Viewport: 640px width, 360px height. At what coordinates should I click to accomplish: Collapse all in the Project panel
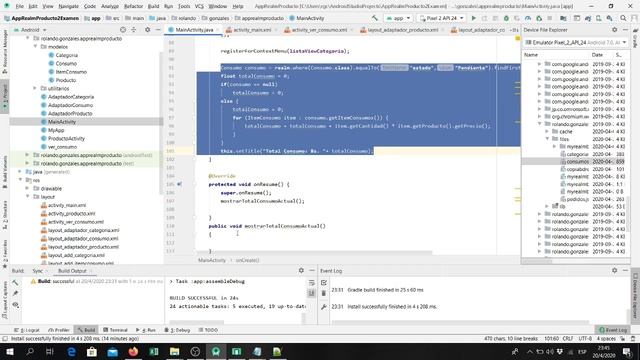(x=134, y=30)
